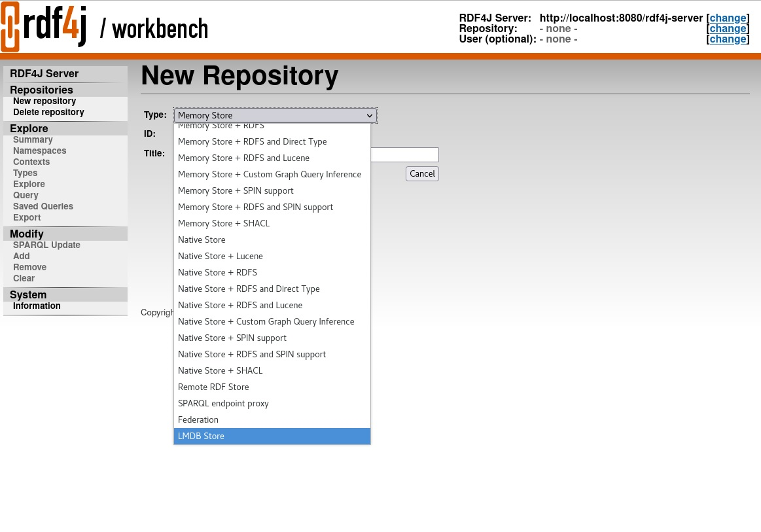Open the Type dropdown showing Memory Store
This screenshot has width=761, height=532.
(x=275, y=116)
